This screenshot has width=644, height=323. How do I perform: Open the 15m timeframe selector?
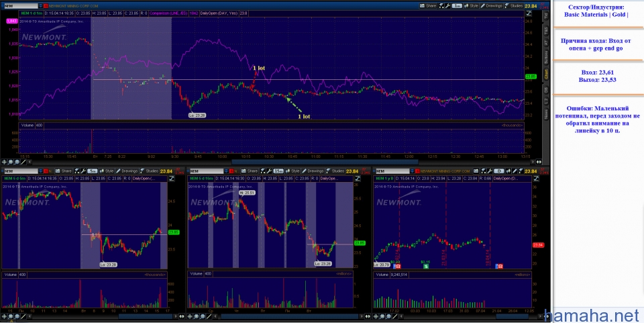[x=278, y=171]
